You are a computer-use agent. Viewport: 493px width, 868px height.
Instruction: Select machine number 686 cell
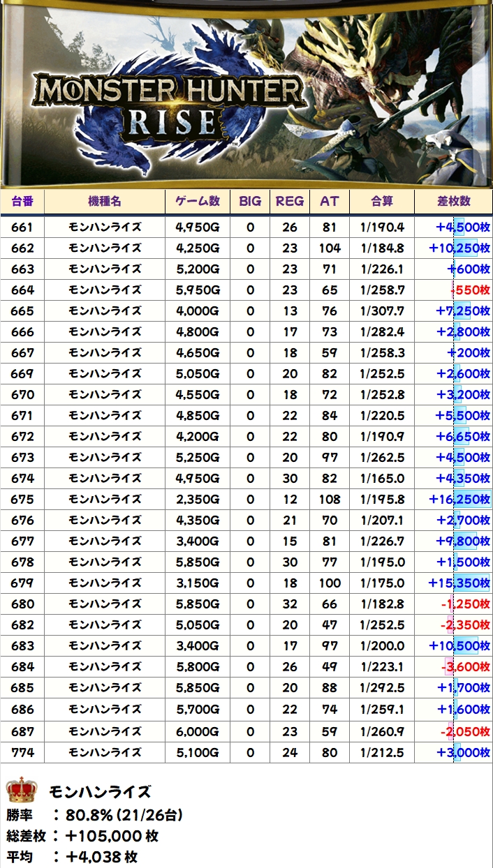pos(22,709)
